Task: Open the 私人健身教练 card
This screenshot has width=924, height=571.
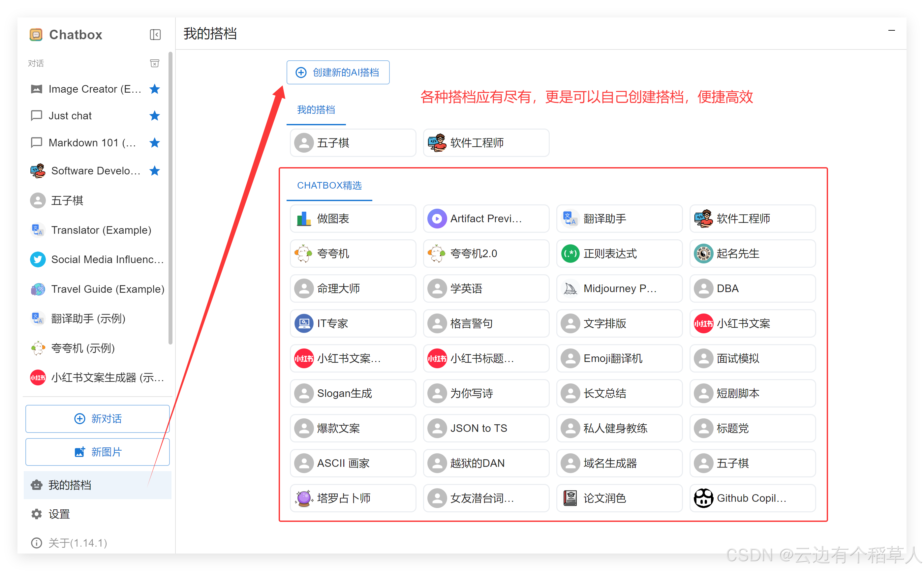Action: [619, 428]
